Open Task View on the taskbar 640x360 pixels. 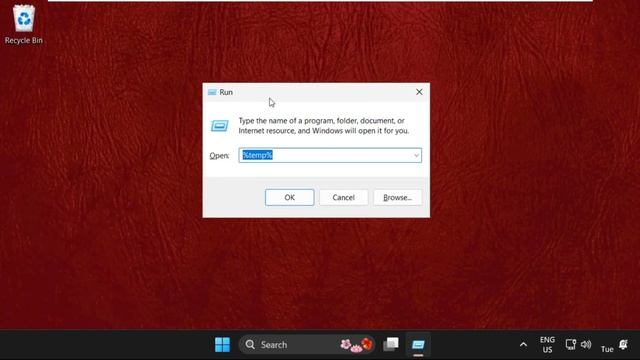click(391, 345)
